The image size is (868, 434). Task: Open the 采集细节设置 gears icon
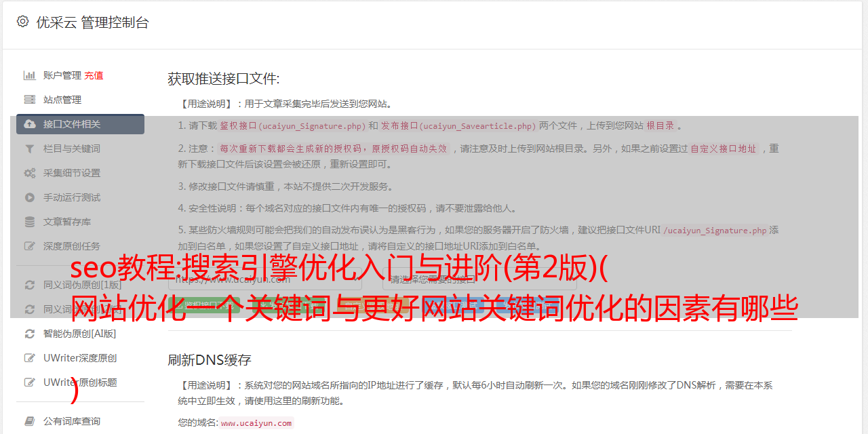tap(30, 173)
